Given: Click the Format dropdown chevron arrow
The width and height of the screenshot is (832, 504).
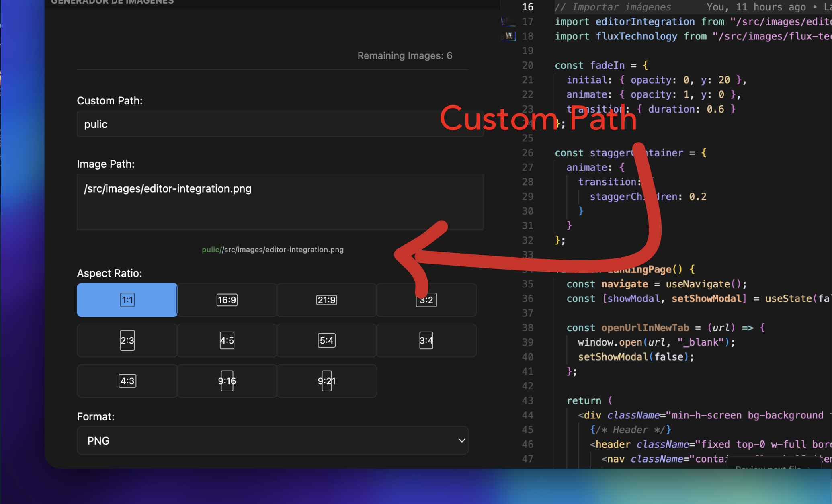Looking at the screenshot, I should 461,440.
